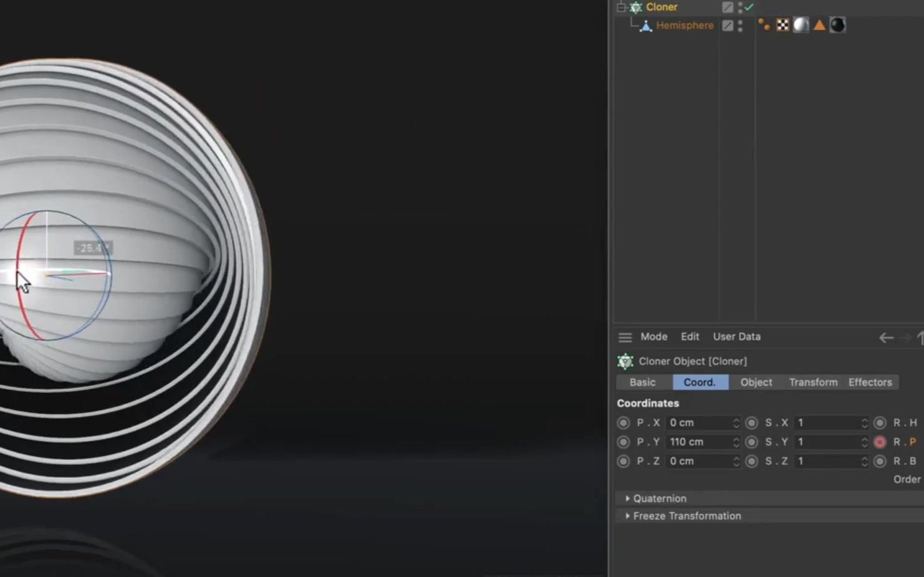Click the checkerboard UVW tag on Hemisphere
The image size is (924, 577).
click(782, 25)
